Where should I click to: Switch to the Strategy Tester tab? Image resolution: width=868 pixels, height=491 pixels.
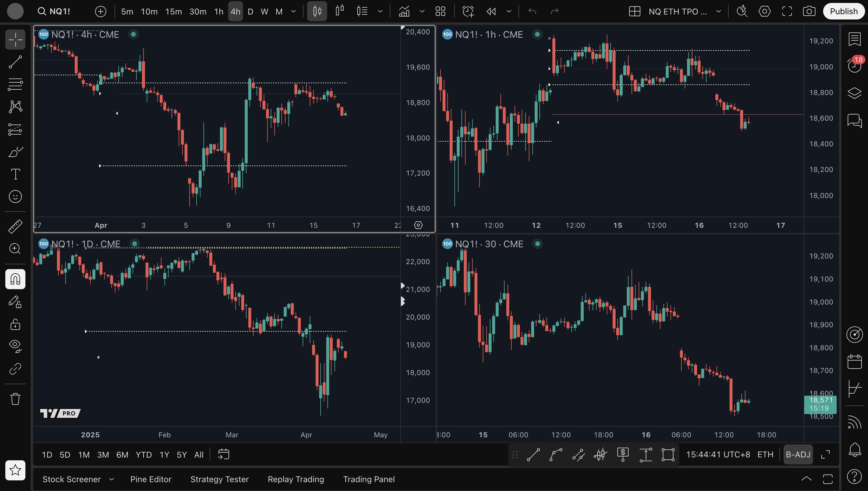(x=219, y=479)
